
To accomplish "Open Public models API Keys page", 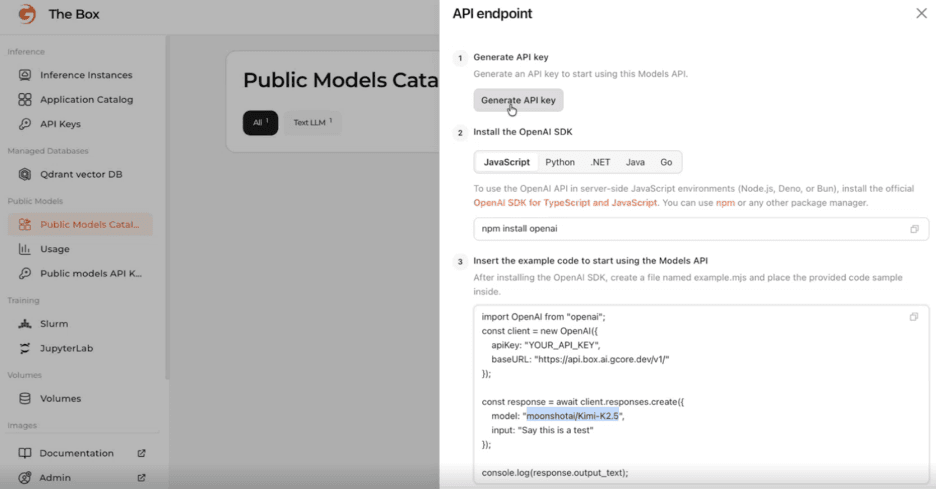I will (x=90, y=273).
